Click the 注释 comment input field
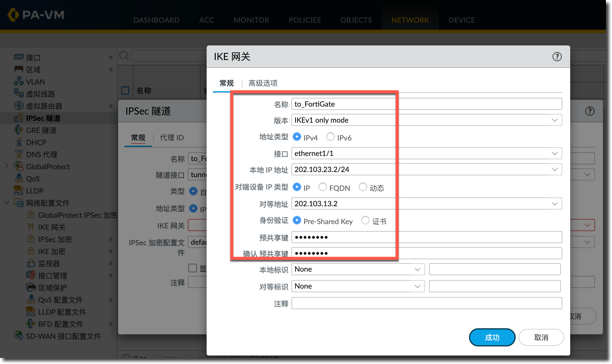The height and width of the screenshot is (364, 612). tap(427, 303)
